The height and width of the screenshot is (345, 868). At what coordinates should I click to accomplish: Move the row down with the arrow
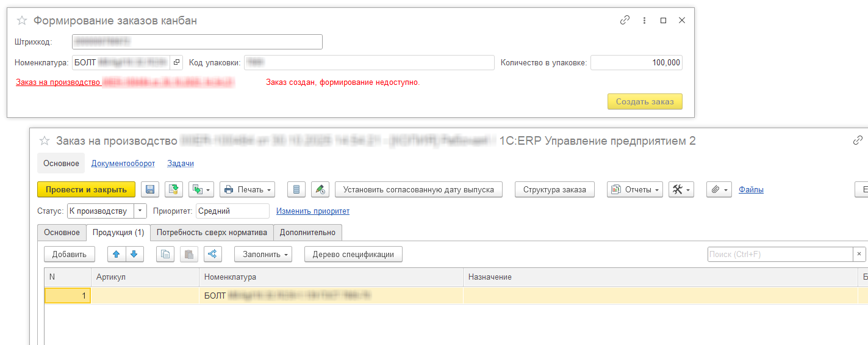coord(134,254)
